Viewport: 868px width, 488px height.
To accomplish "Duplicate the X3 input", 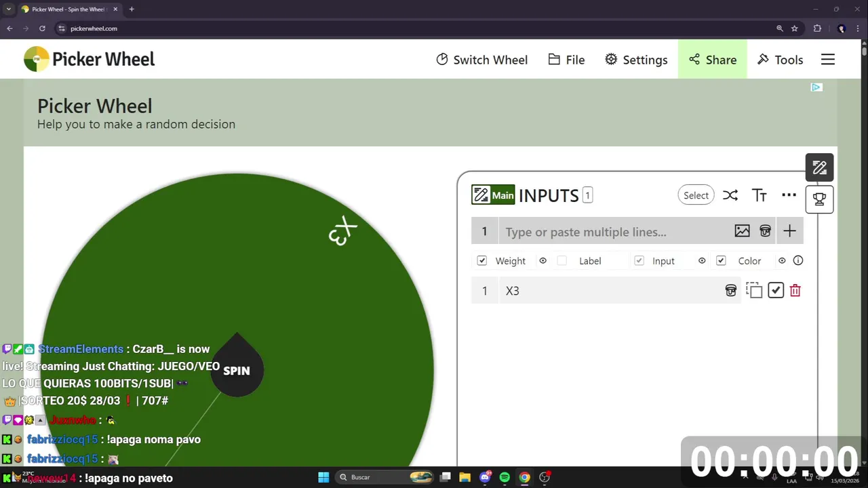I will (x=754, y=291).
